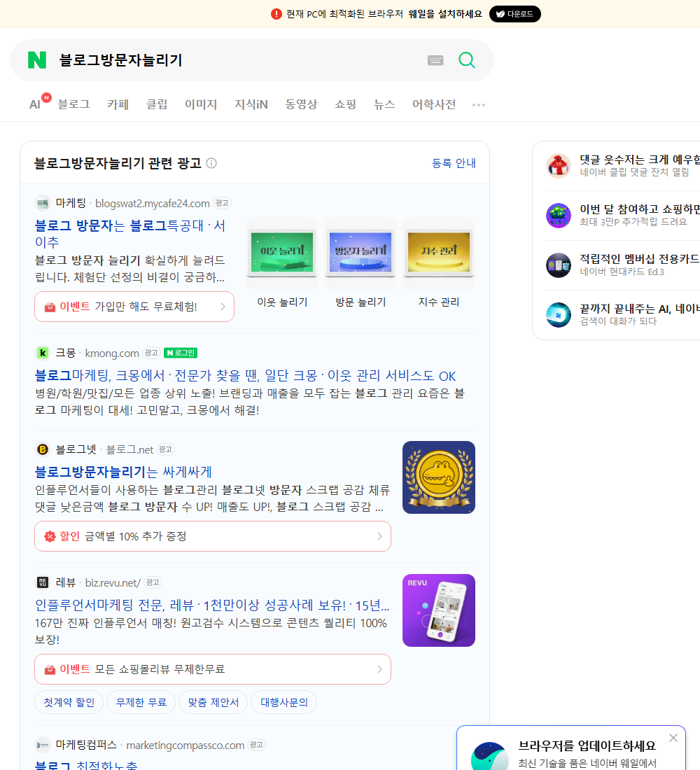
Task: Click the 등록 안내 link
Action: point(454,163)
